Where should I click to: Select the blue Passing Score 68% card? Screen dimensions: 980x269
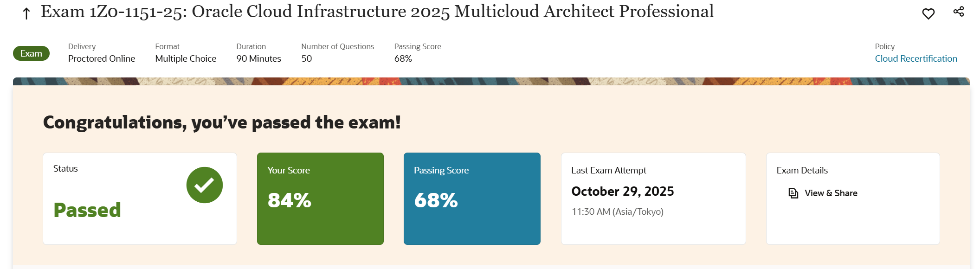[472, 199]
